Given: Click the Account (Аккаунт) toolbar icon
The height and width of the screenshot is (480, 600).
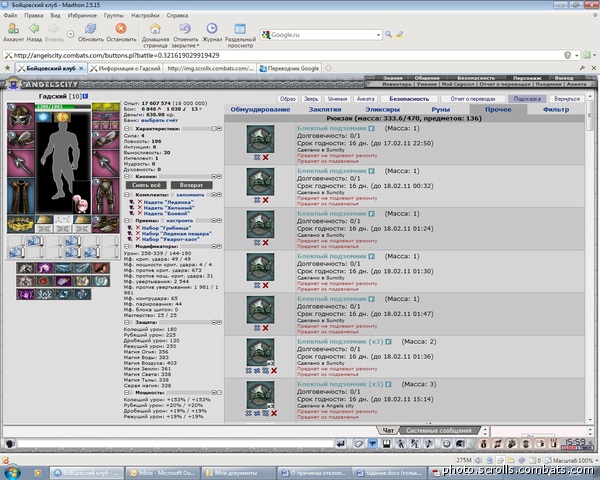Looking at the screenshot, I should (x=13, y=29).
